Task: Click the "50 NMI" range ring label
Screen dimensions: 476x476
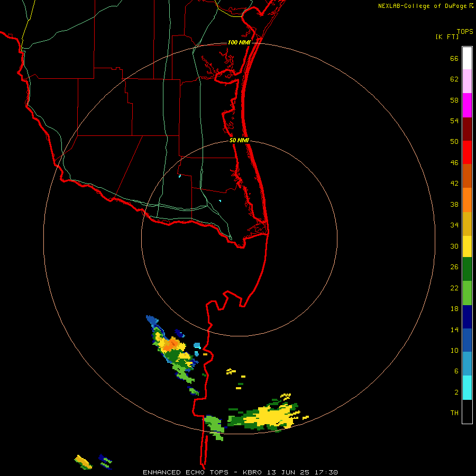Action: click(239, 140)
